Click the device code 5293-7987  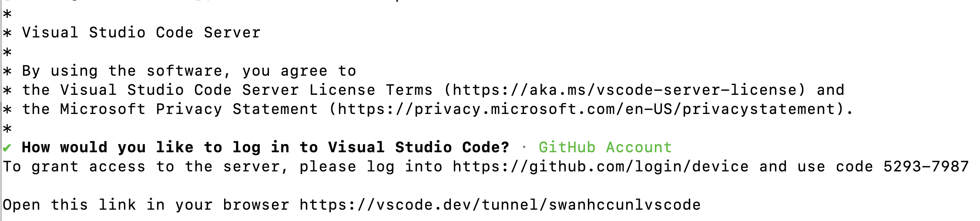point(926,167)
